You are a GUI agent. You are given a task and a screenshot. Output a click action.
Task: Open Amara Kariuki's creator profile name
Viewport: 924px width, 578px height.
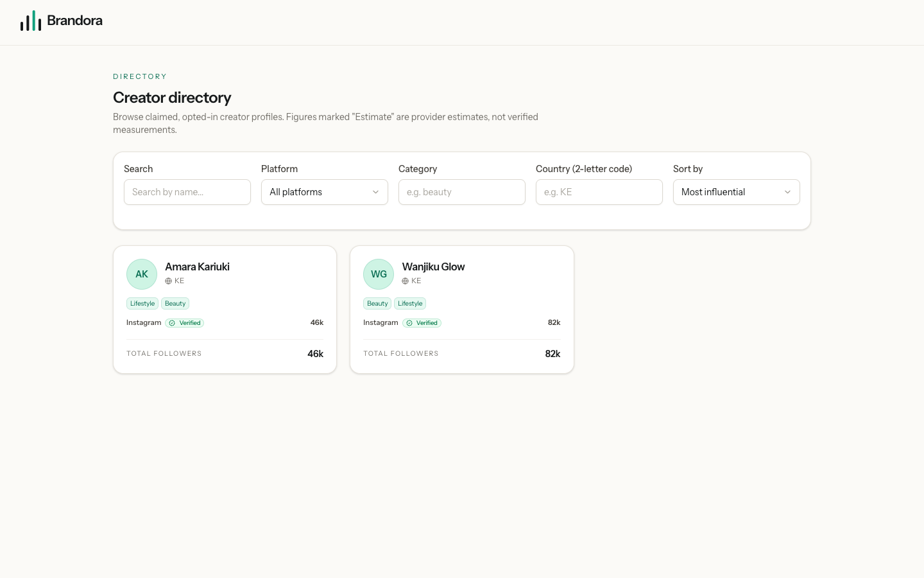coord(197,267)
